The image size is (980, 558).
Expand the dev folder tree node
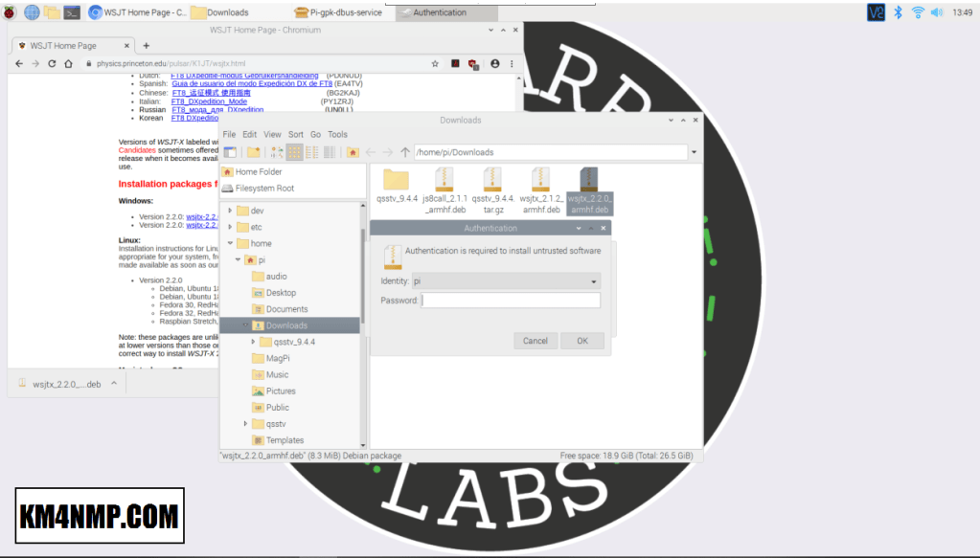[230, 211]
